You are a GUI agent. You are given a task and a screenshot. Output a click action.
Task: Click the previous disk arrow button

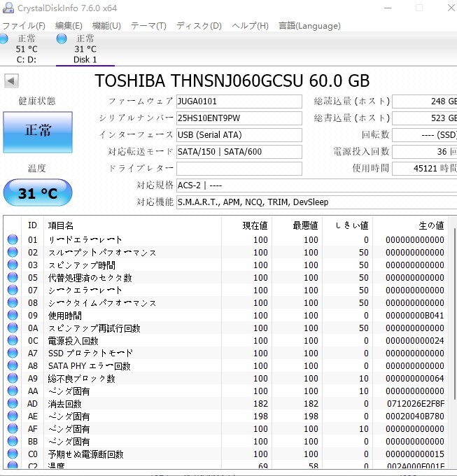11,81
